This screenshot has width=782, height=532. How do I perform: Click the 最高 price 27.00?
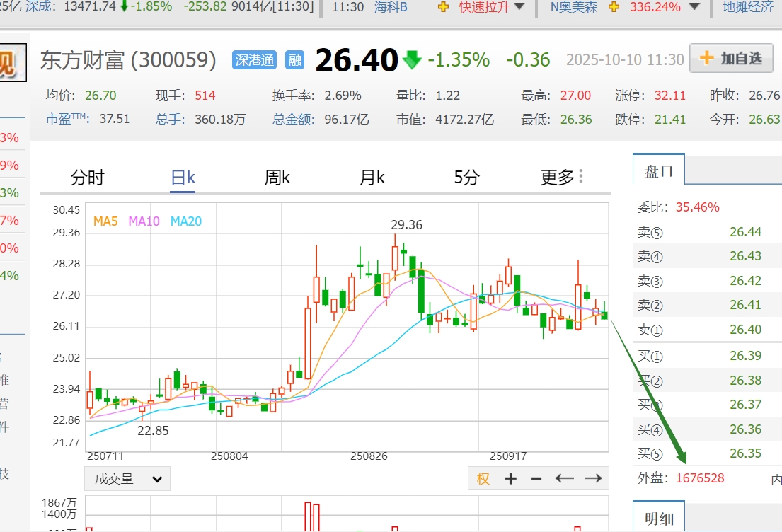point(575,96)
